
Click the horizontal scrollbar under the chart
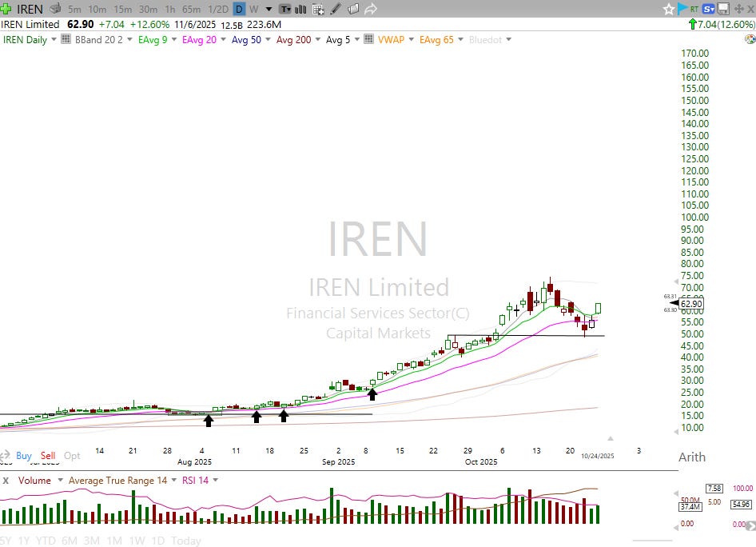click(652, 541)
